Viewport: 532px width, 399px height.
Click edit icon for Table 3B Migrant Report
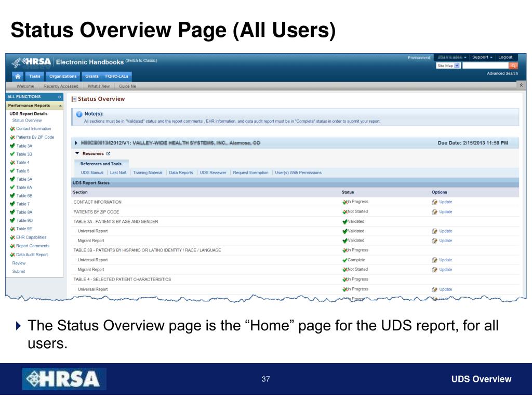pos(434,270)
